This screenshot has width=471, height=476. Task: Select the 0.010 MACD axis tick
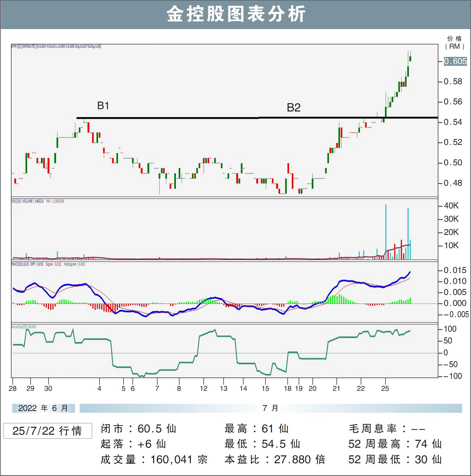point(455,281)
